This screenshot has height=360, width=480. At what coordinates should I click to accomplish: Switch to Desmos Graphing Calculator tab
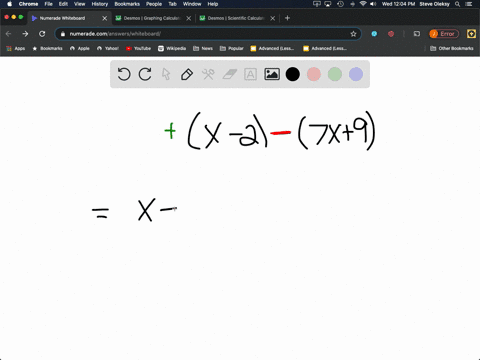pos(152,18)
